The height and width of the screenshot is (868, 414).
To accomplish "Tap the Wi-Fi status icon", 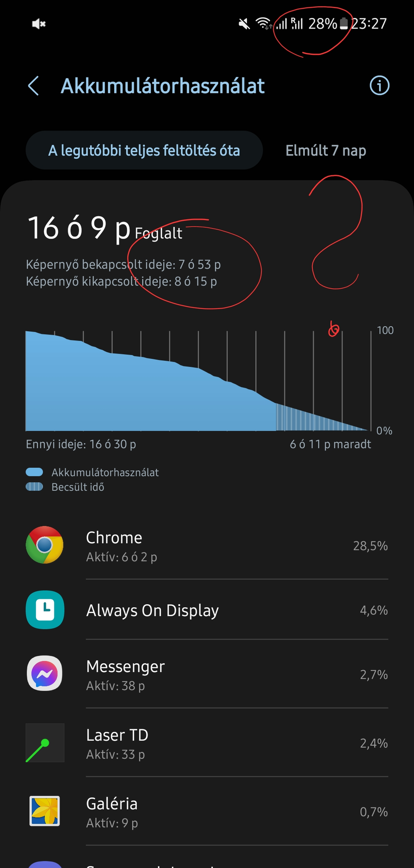I will click(x=264, y=24).
